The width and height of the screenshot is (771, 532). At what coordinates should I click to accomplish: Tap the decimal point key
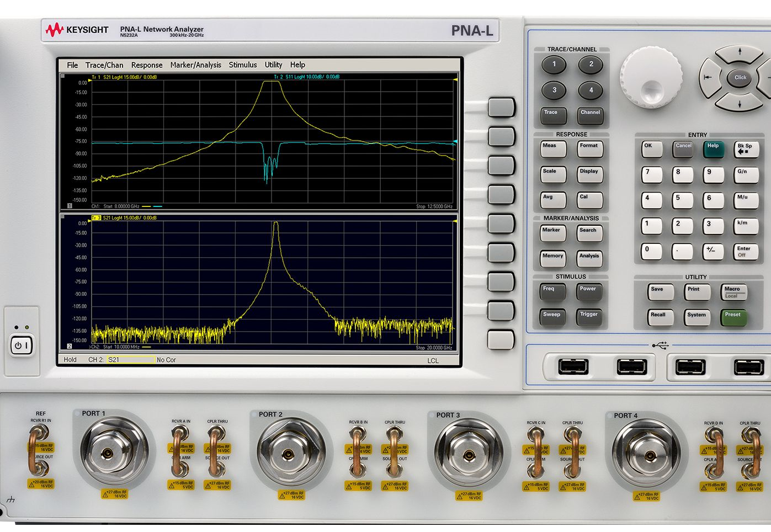click(x=683, y=252)
